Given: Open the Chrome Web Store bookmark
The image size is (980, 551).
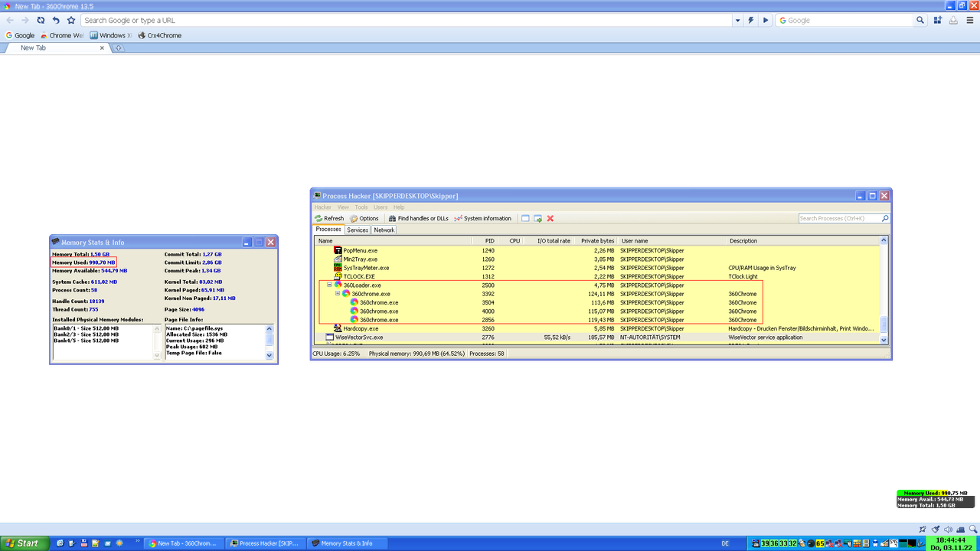Looking at the screenshot, I should point(61,35).
